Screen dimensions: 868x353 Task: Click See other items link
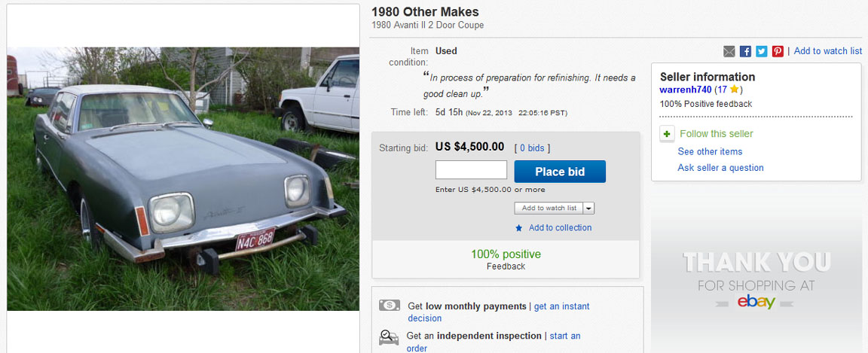(x=710, y=151)
